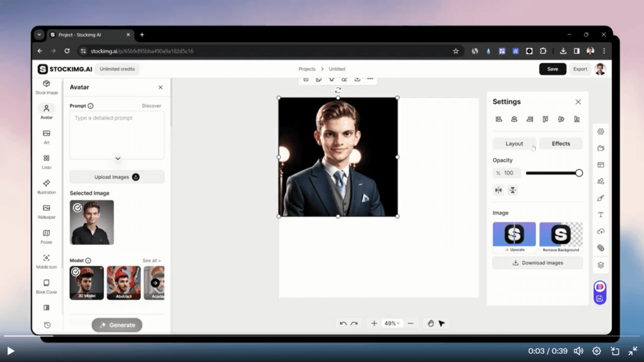Flip the image horizontally
This screenshot has width=644, height=362.
498,190
